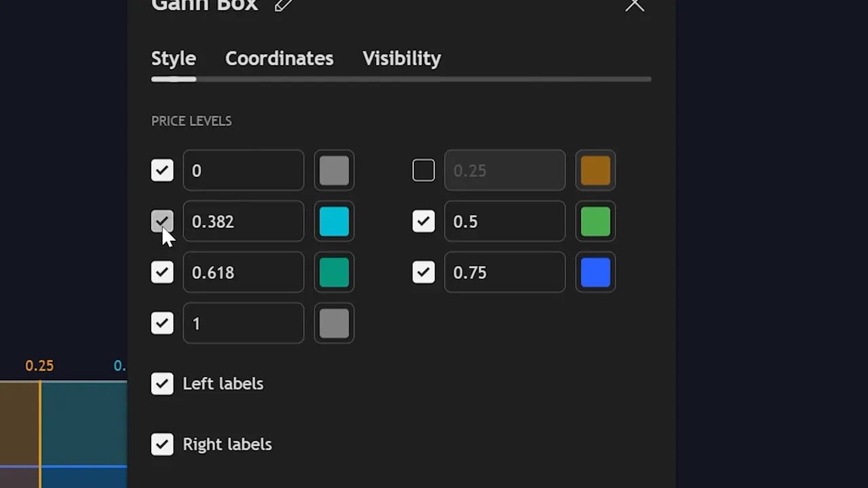
Task: Toggle the 0.618 price level checkbox
Action: [162, 272]
